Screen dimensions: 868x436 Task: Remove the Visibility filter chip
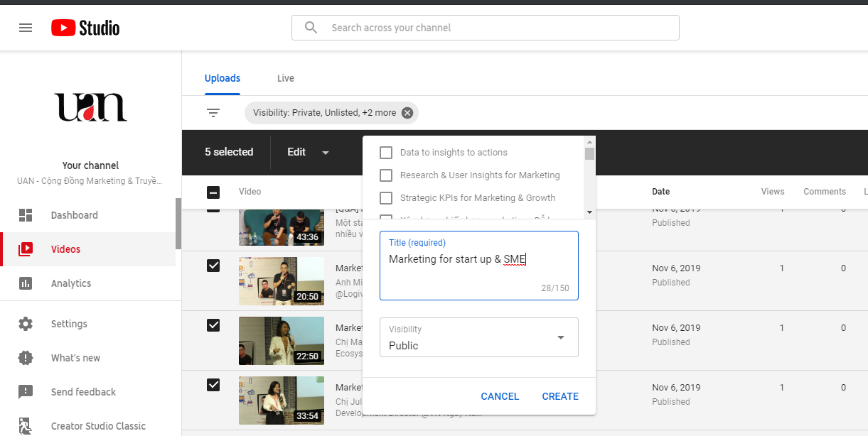click(407, 113)
